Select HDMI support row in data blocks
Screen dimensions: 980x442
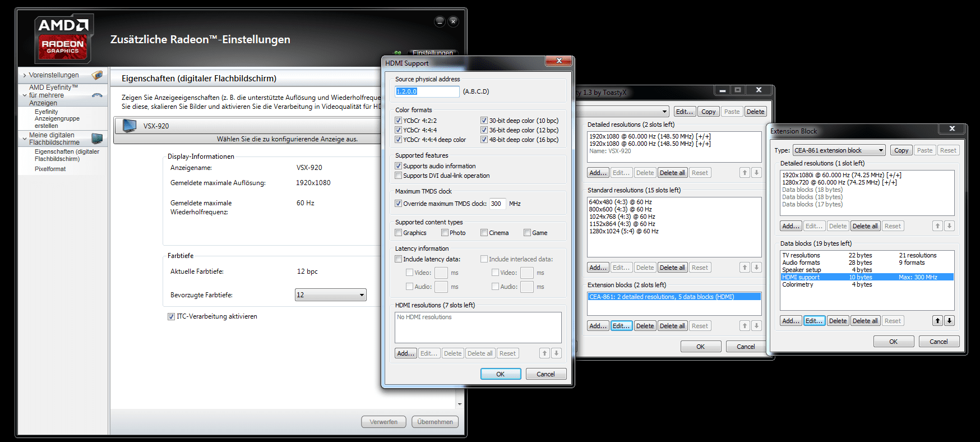tap(867, 277)
